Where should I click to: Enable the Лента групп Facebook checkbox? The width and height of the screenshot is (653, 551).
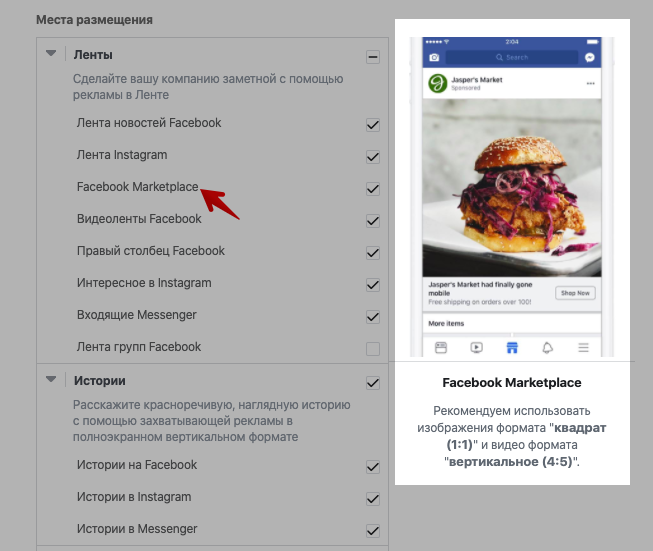[x=373, y=349]
